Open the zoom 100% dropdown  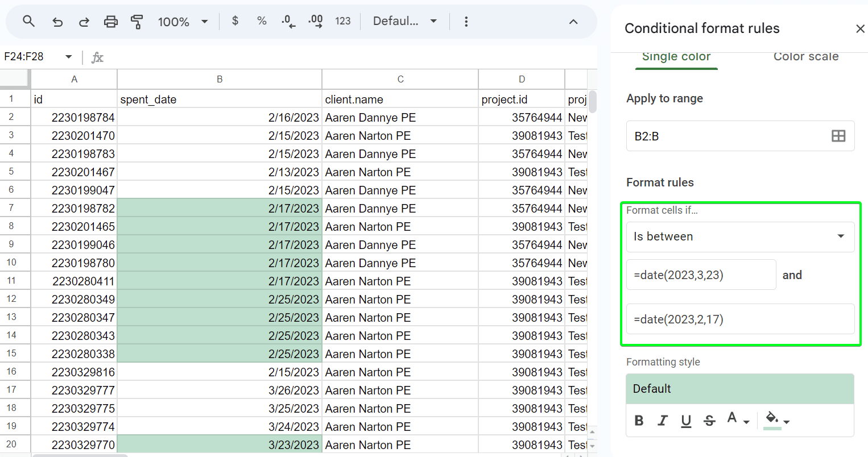click(183, 22)
